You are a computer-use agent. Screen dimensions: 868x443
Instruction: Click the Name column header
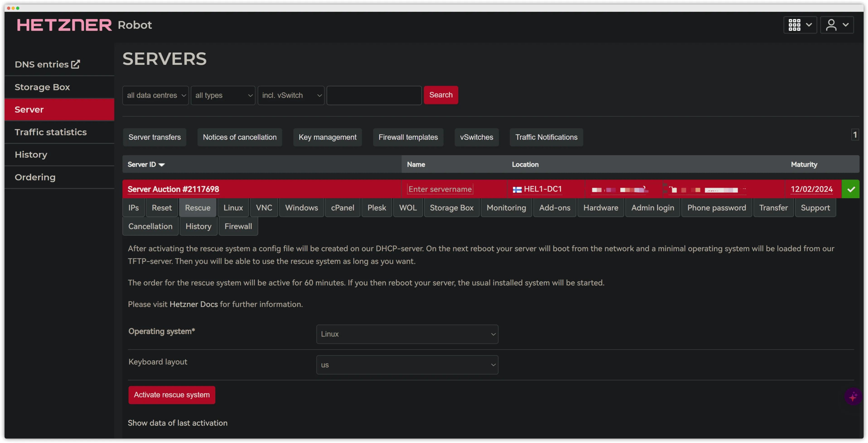click(416, 164)
